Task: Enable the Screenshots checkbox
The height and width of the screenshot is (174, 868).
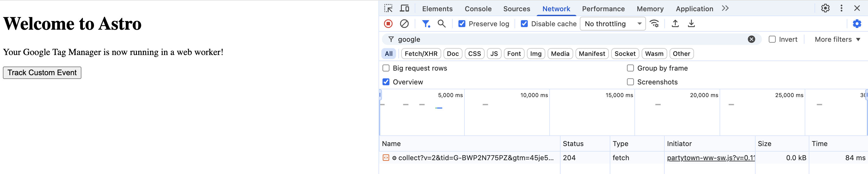Action: point(630,82)
